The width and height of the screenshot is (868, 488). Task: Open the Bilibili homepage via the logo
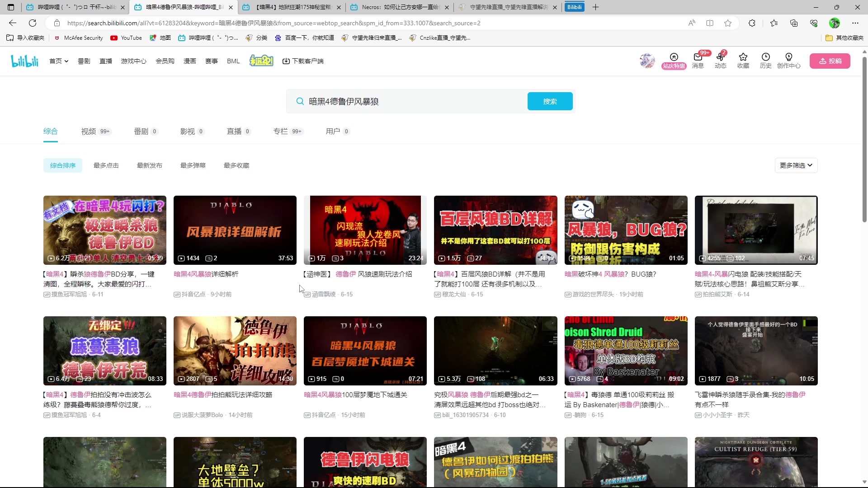[24, 61]
